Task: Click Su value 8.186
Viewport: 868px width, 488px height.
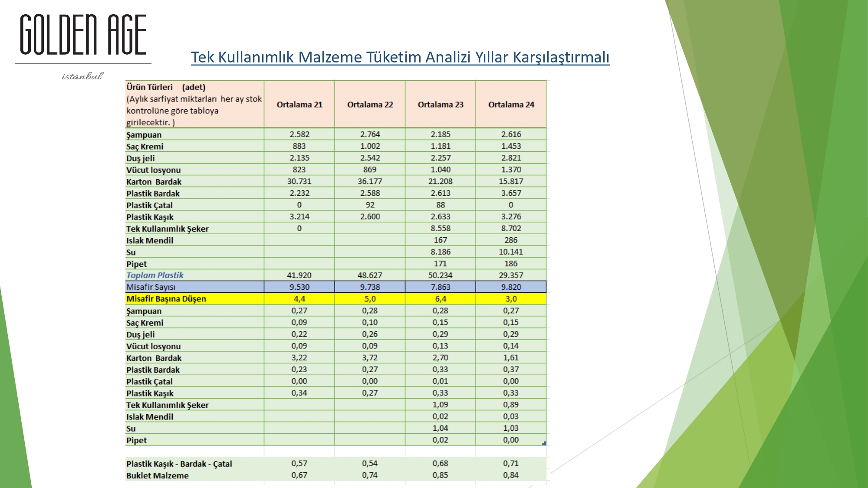Action: click(x=441, y=252)
